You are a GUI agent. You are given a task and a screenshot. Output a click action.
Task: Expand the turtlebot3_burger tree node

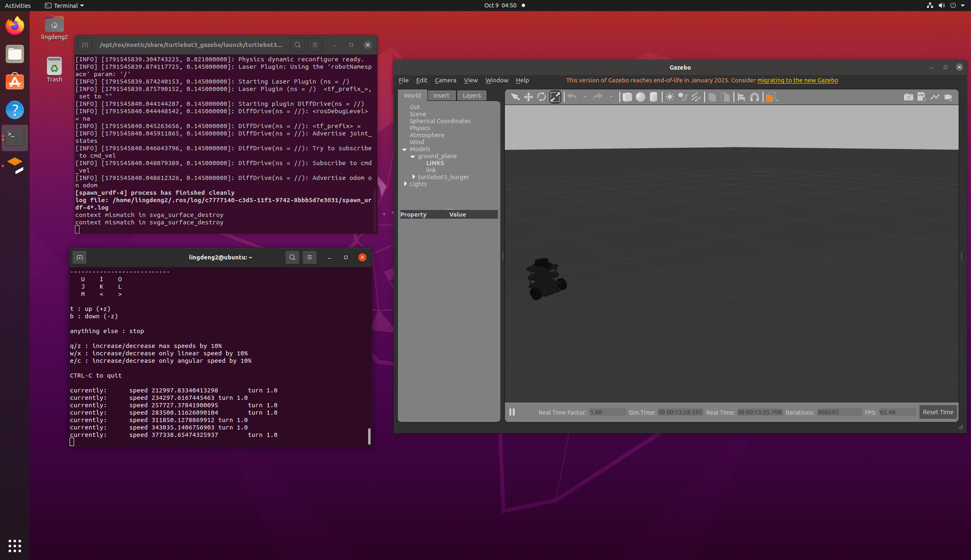point(413,177)
